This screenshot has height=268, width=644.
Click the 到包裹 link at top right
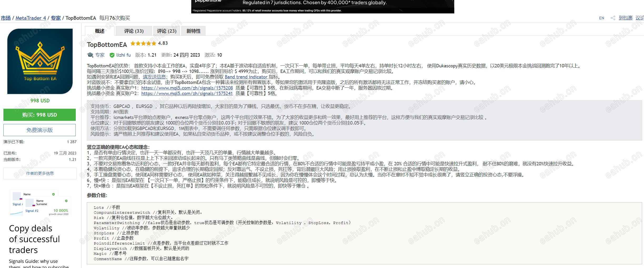click(625, 18)
